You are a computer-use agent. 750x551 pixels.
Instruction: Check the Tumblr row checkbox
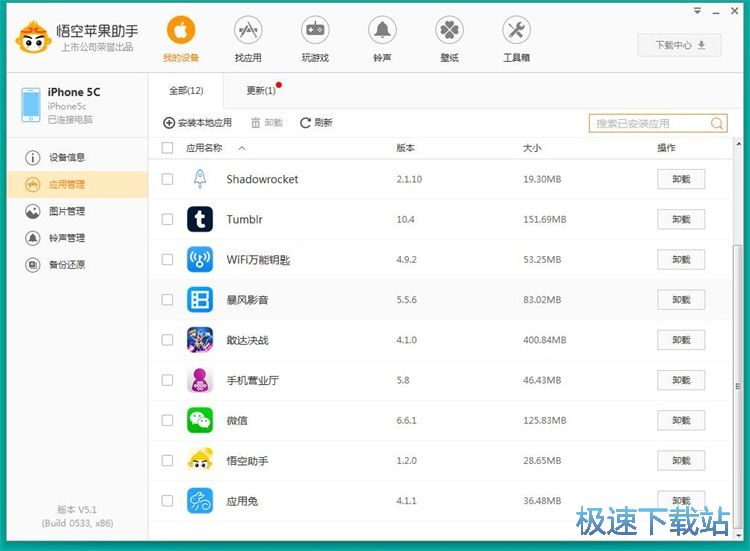167,219
